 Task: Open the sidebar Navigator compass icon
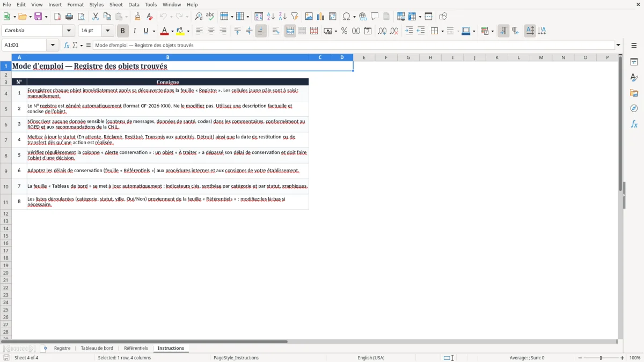[634, 108]
